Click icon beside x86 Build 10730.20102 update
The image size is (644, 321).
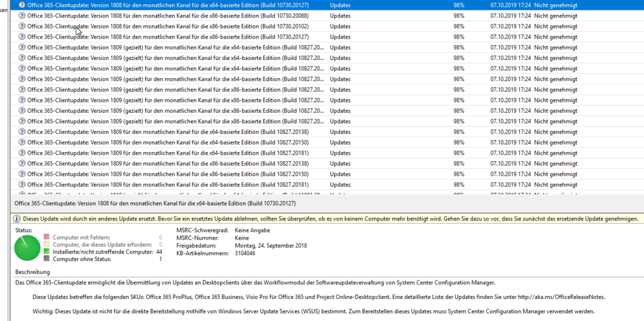[22, 26]
